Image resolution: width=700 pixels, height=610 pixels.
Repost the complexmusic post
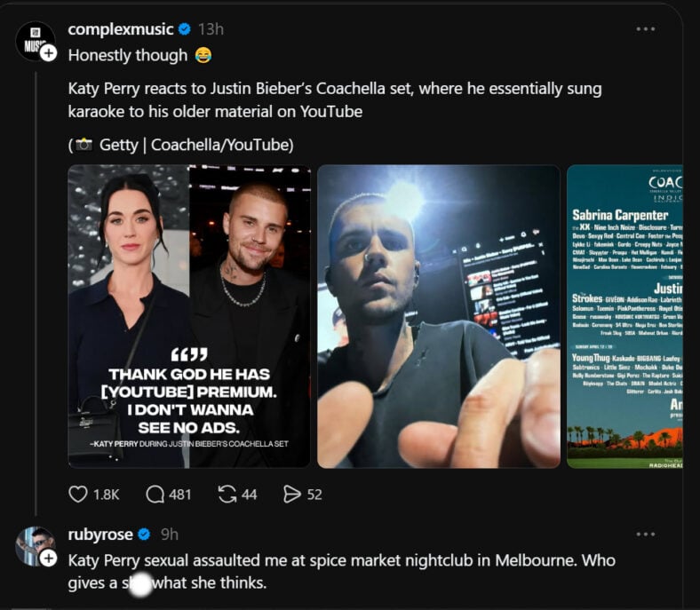click(227, 495)
